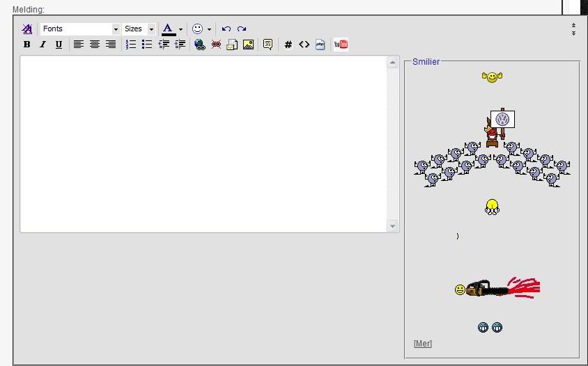Wrap selection in quote tags
Screen dimensions: 588x366
(x=268, y=45)
